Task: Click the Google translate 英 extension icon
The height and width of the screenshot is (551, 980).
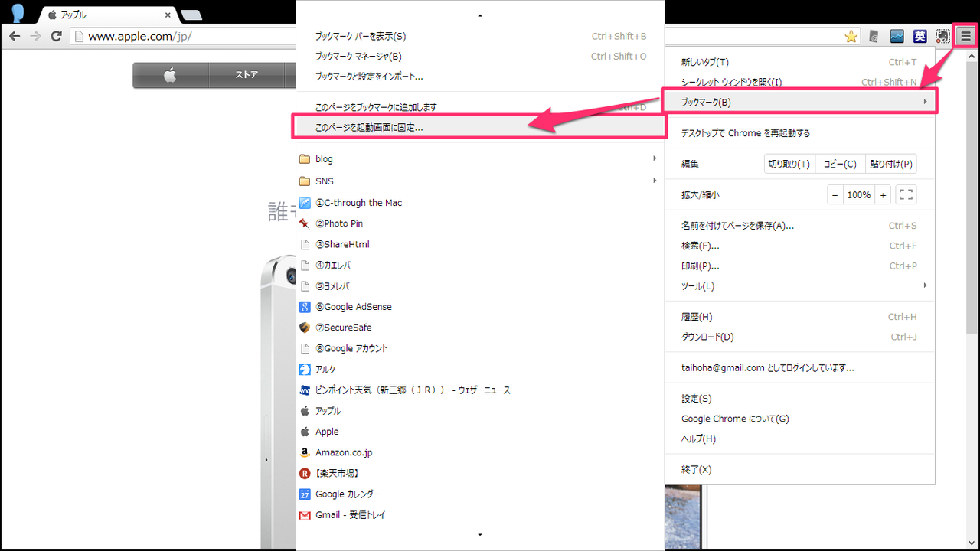Action: (x=920, y=36)
